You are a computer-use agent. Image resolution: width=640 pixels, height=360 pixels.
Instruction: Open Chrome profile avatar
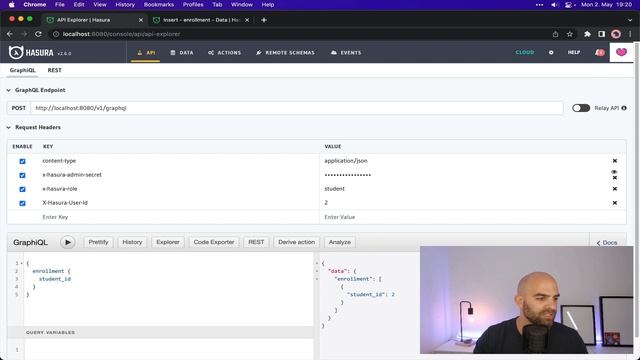(616, 34)
